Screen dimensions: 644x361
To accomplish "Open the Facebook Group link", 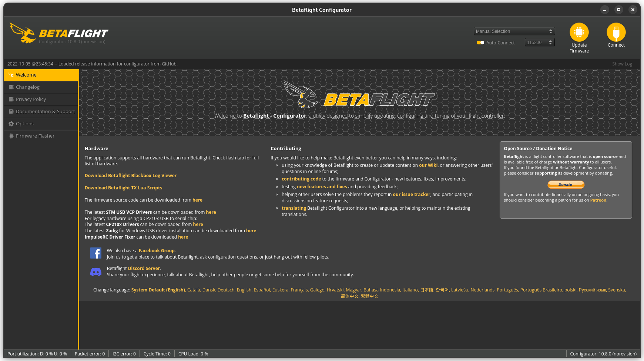I will (x=157, y=250).
